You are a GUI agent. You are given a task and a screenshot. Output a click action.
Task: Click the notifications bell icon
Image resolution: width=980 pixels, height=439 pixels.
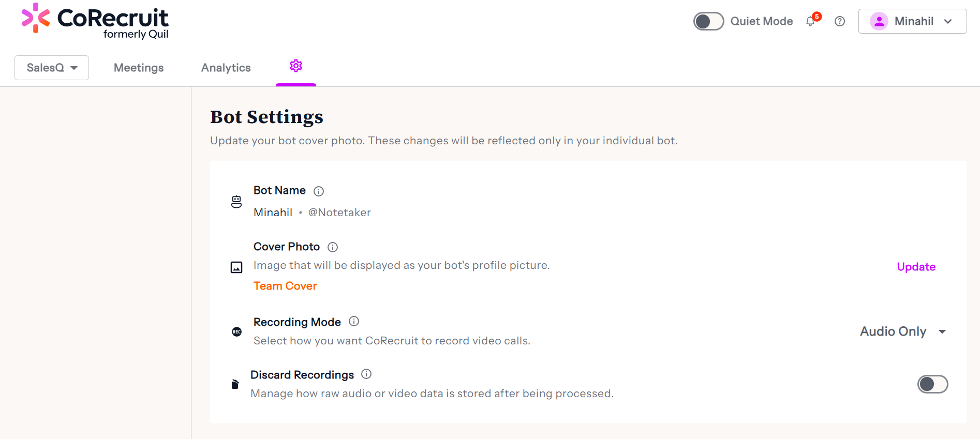810,21
